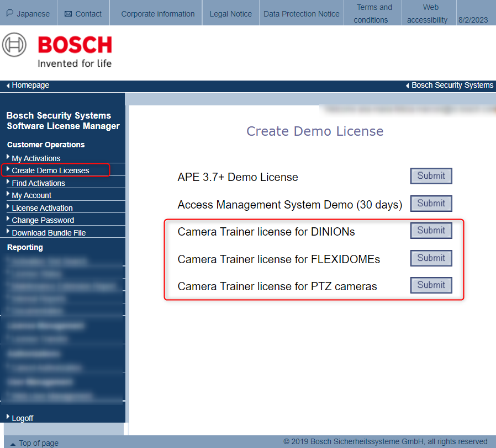The height and width of the screenshot is (448, 496).
Task: Go back to Homepage
Action: (x=30, y=86)
